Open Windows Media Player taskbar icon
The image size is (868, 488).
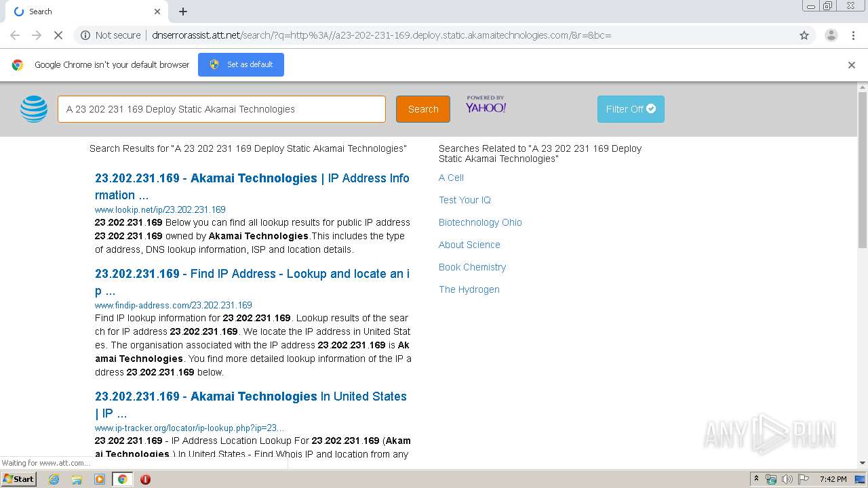click(x=100, y=479)
